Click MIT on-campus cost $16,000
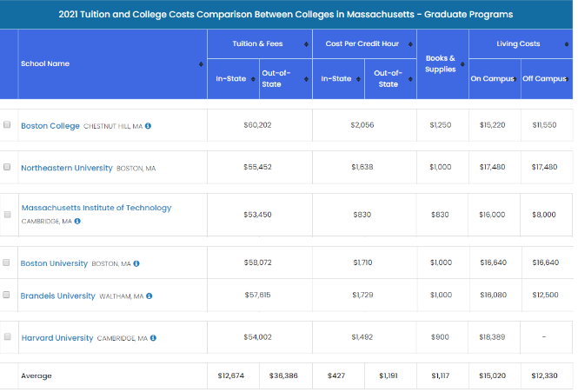 [492, 215]
